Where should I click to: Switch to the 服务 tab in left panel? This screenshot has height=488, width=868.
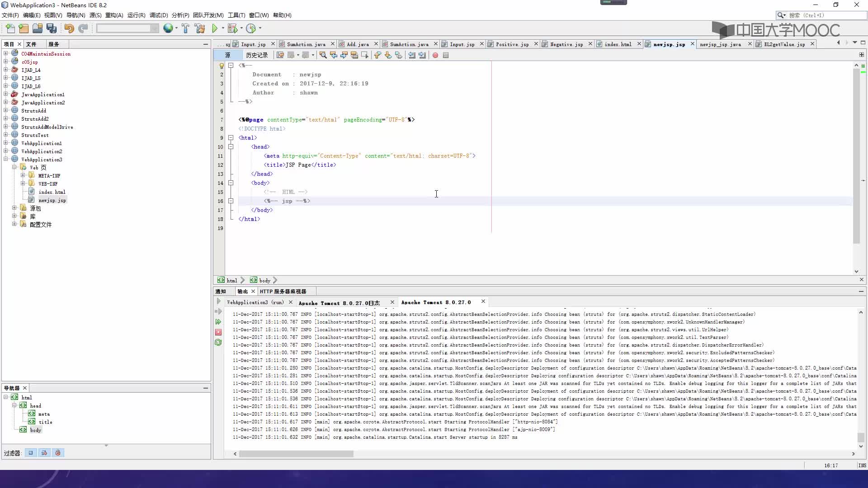[x=54, y=44]
